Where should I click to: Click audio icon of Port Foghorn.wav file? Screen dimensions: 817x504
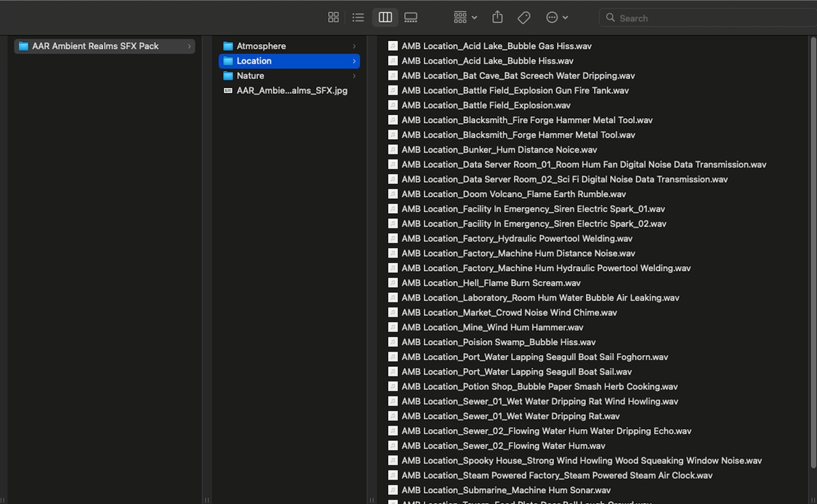click(x=393, y=357)
